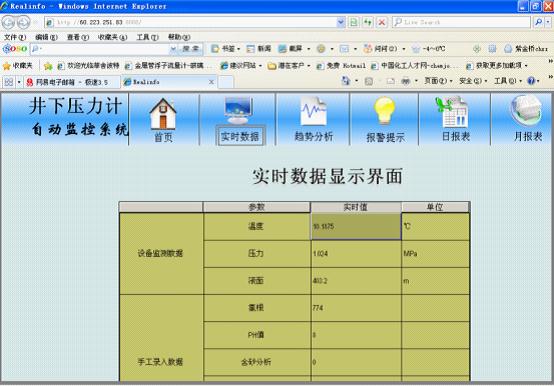Screen dimensions: 554x386
Task: Select the 温度 real-time value cell
Action: 356,226
